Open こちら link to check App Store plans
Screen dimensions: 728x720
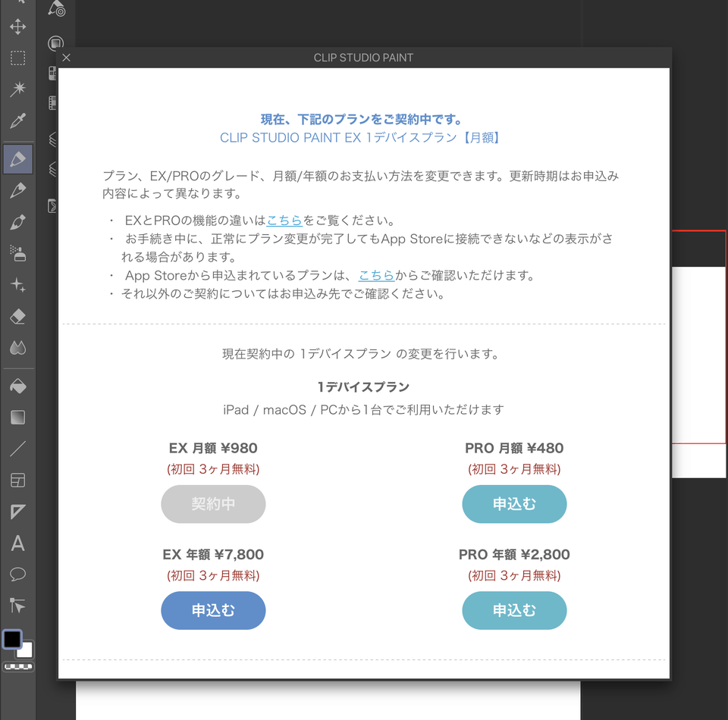377,276
